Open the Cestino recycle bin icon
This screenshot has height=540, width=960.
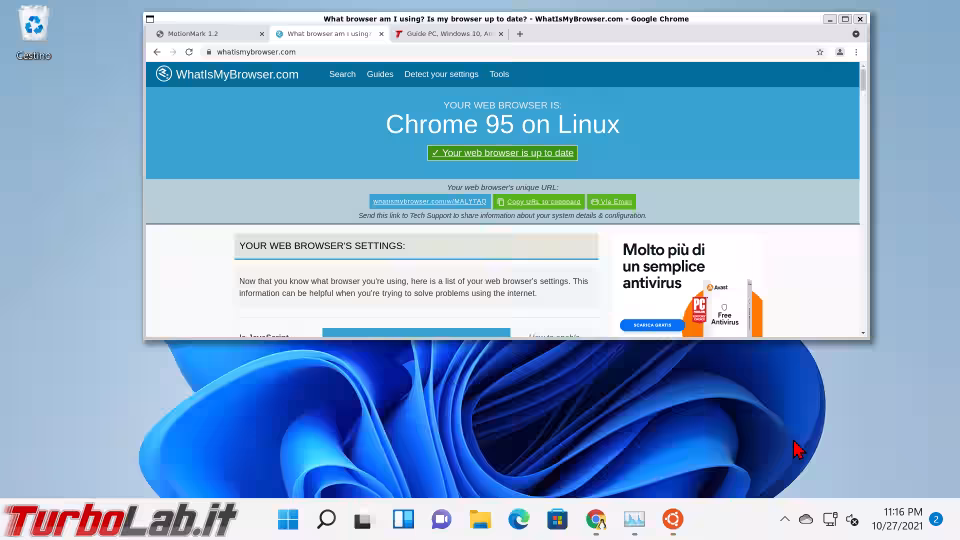coord(34,34)
